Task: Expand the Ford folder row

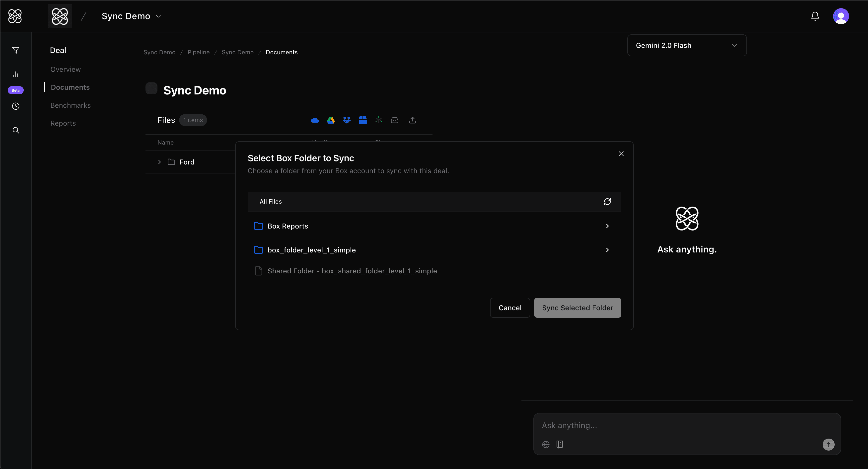Action: pyautogui.click(x=159, y=162)
